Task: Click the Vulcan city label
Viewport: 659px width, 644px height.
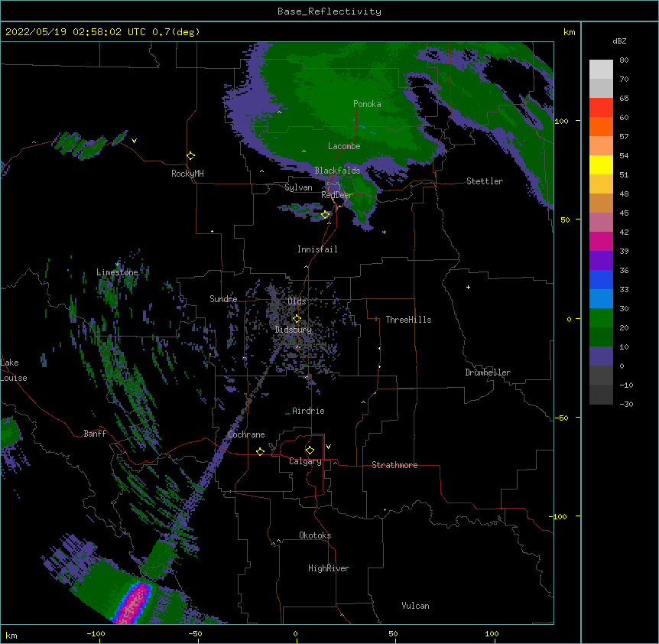Action: click(415, 606)
